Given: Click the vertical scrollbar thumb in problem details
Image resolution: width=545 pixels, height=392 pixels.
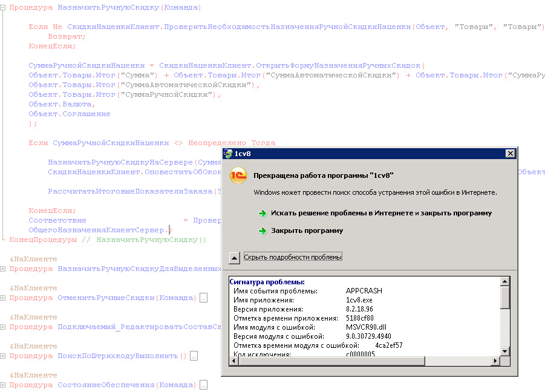Looking at the screenshot, I should tap(505, 297).
